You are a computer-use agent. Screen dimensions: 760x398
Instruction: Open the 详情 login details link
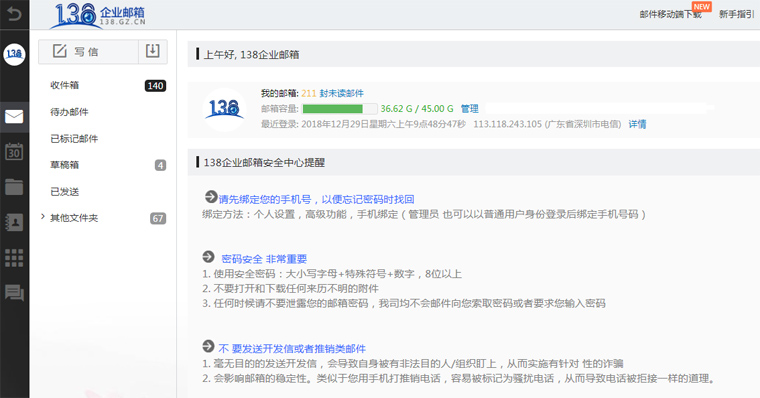(x=637, y=124)
